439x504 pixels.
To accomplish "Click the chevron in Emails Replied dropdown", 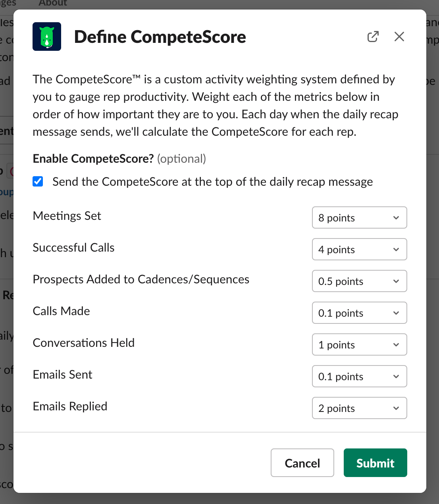I will click(396, 408).
